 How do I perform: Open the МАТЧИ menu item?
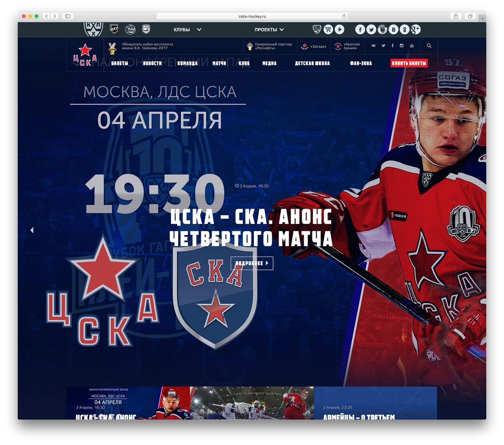pos(219,63)
